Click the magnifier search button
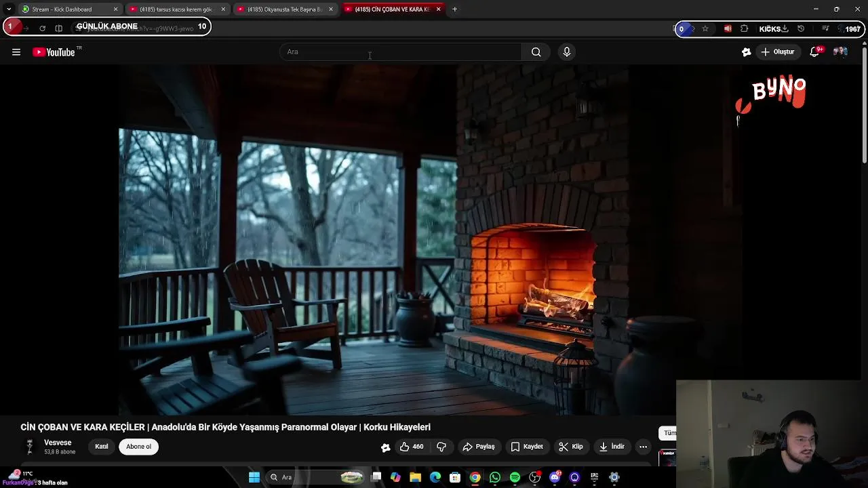This screenshot has height=488, width=868. (536, 52)
